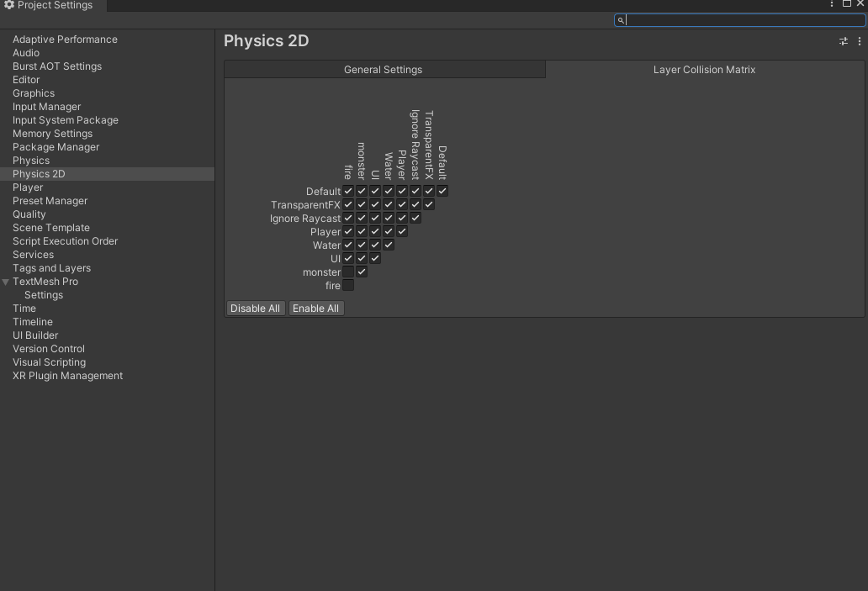Open Input Manager settings

[x=46, y=107]
